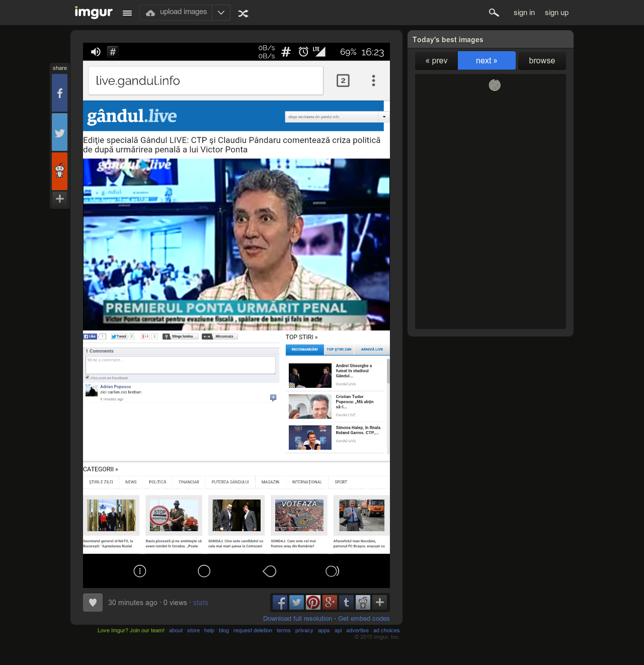Click the '30 minutes ago' timestamp text

pos(133,603)
